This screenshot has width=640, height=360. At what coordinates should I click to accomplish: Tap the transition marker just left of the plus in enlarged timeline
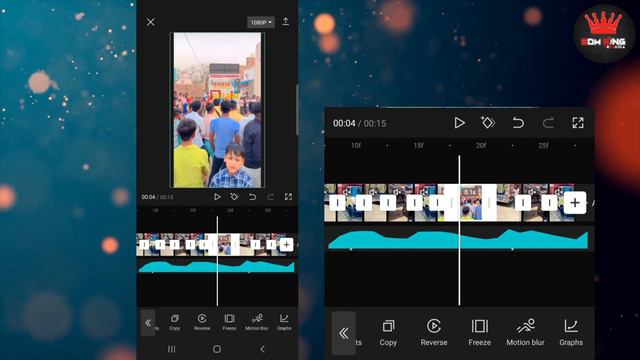[x=549, y=202]
